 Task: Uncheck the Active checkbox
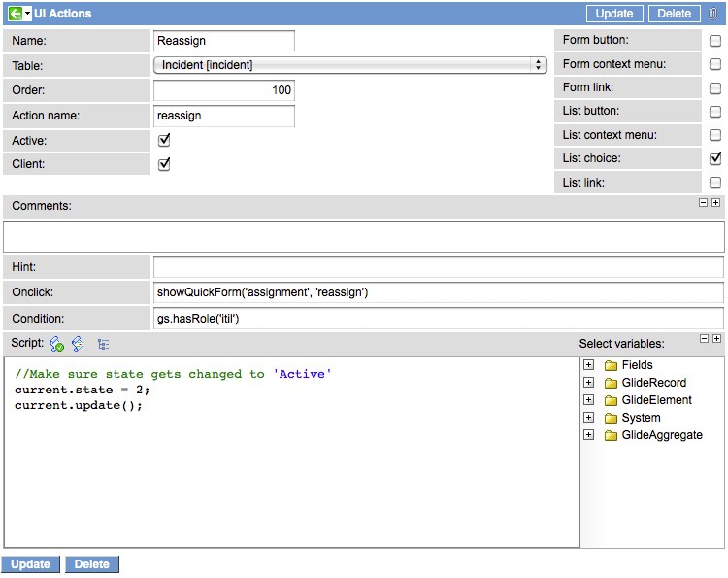(164, 141)
